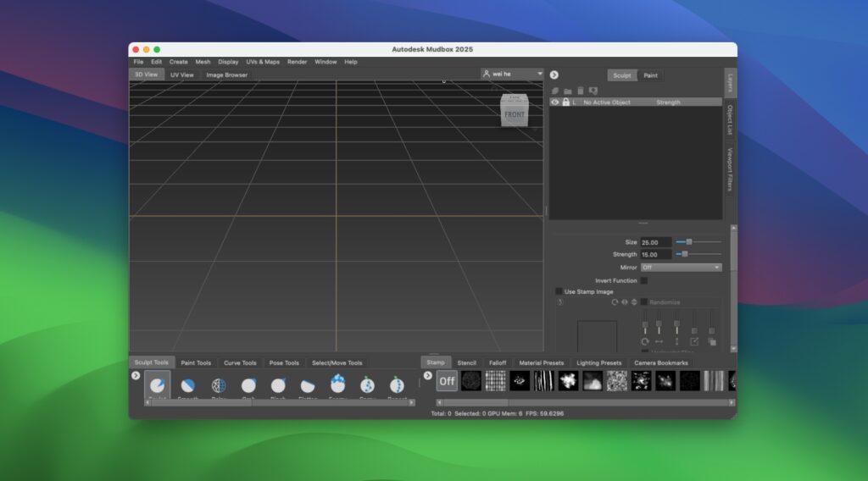Select the Foamy tool icon
Screen dimensions: 868x481
pos(337,384)
